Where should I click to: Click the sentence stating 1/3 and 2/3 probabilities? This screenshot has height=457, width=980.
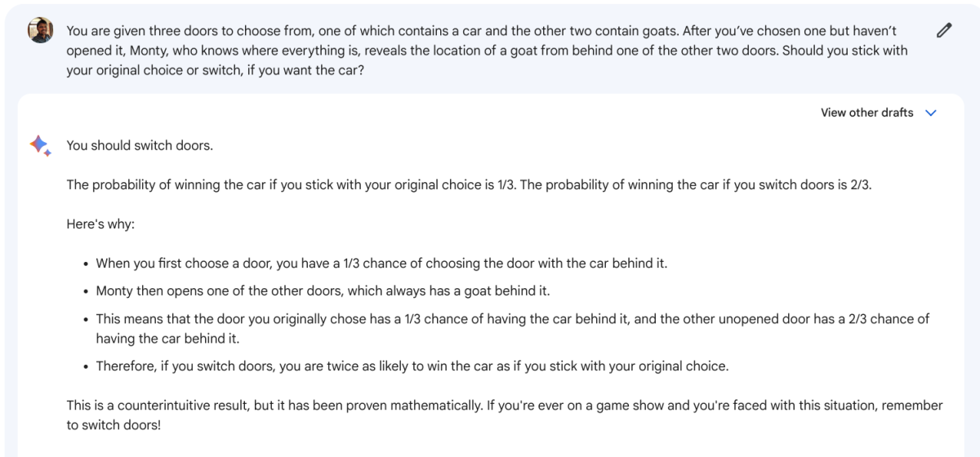pos(469,184)
